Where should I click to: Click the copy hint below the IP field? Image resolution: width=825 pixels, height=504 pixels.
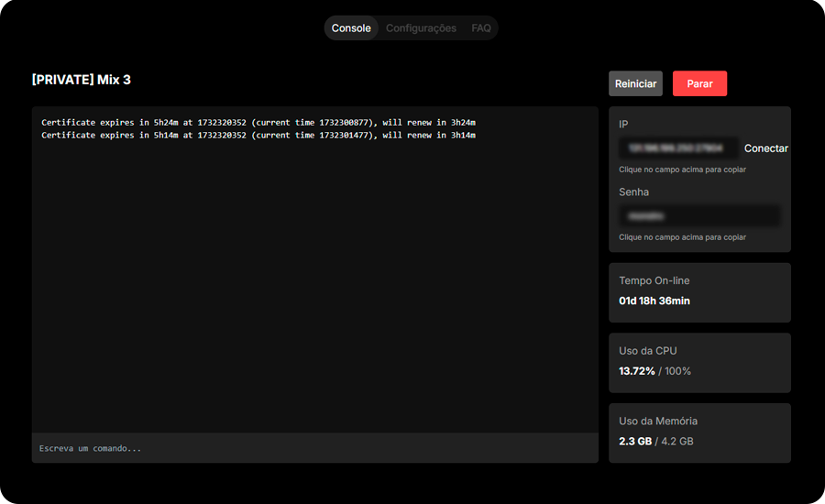point(682,170)
